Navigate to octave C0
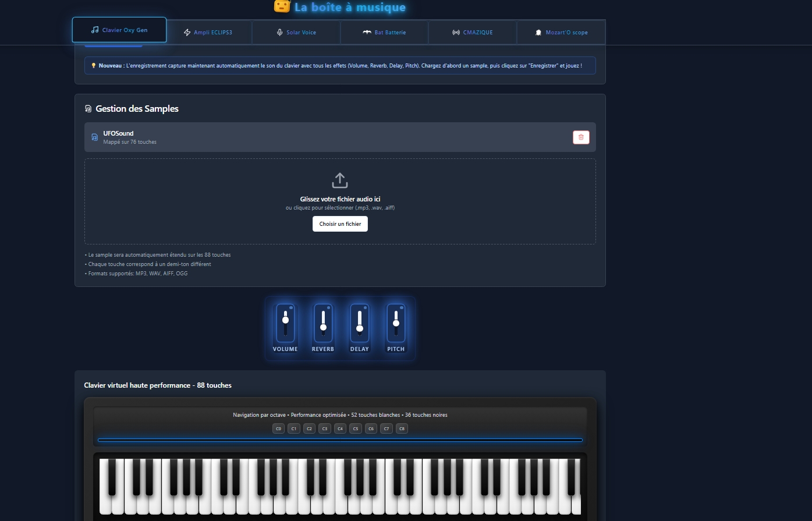The height and width of the screenshot is (521, 812). point(278,428)
